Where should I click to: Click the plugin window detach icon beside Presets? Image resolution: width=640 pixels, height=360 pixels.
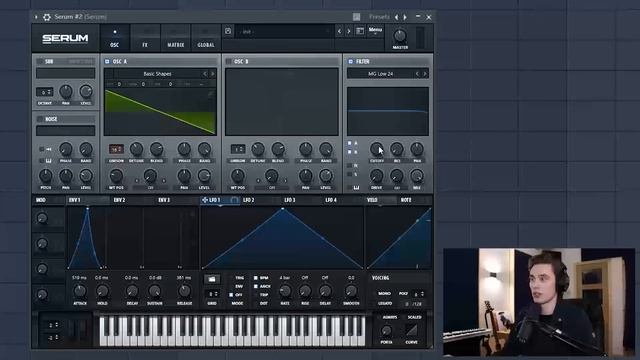click(356, 17)
